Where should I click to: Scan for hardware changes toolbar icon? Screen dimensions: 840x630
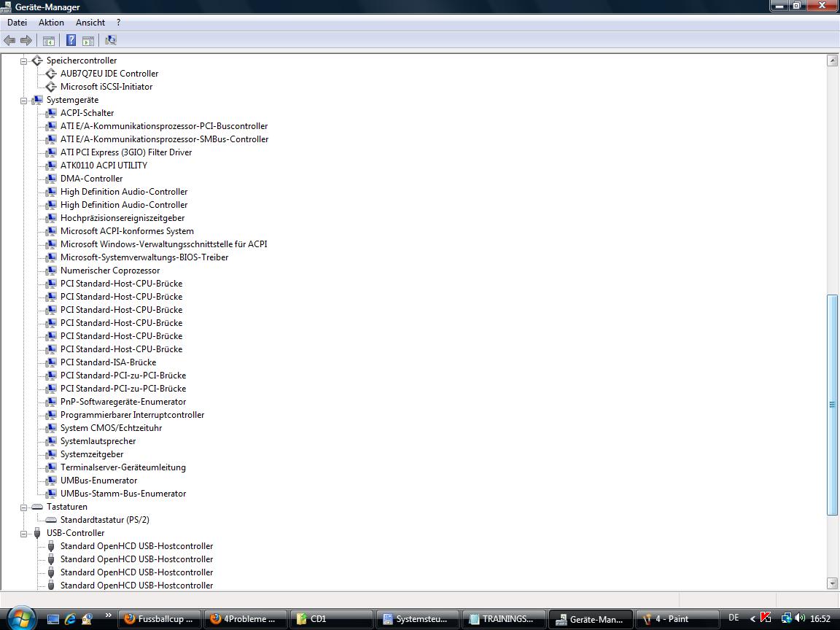tap(110, 40)
